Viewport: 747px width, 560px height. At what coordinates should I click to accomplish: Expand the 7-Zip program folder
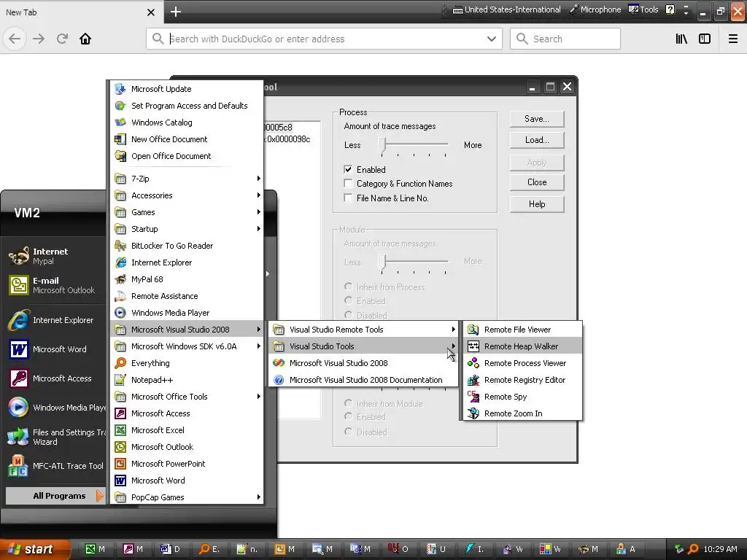click(187, 179)
